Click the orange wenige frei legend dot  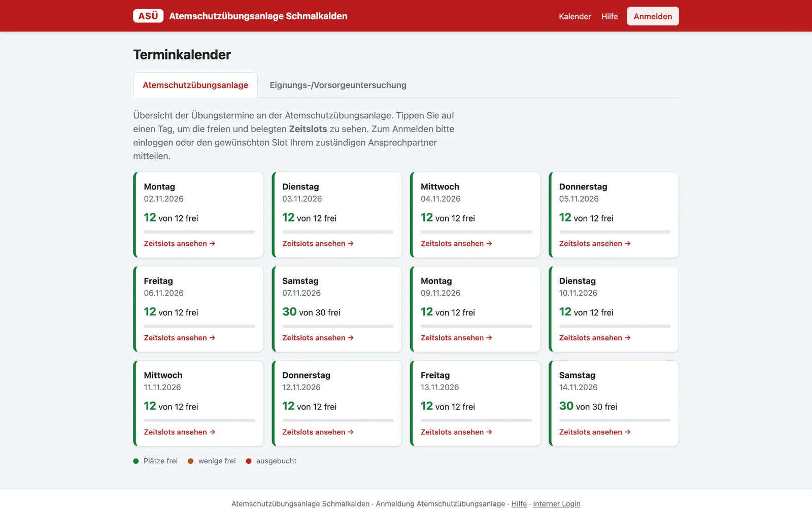pos(191,461)
